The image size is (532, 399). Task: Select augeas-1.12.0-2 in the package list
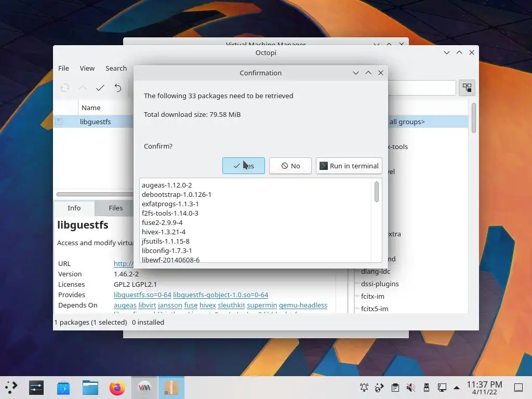(x=167, y=185)
